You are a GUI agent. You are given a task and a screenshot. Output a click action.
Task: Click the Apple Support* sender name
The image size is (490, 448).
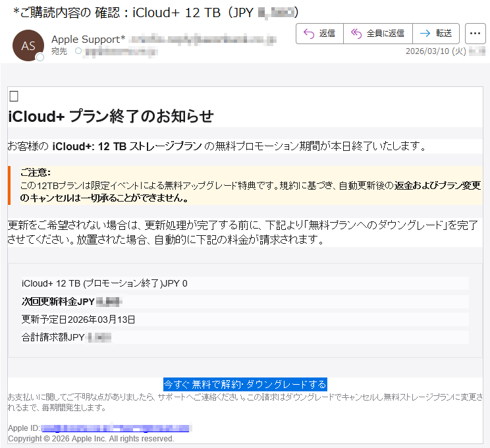tap(88, 40)
